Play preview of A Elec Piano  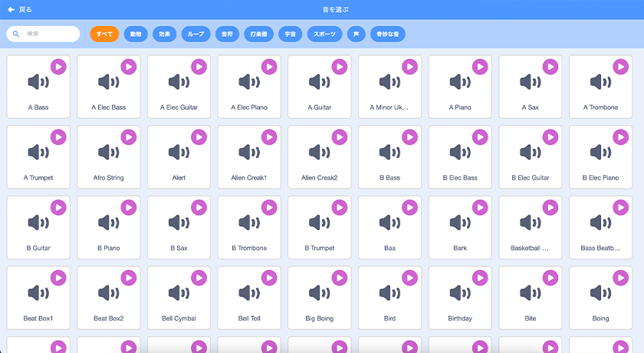point(269,67)
